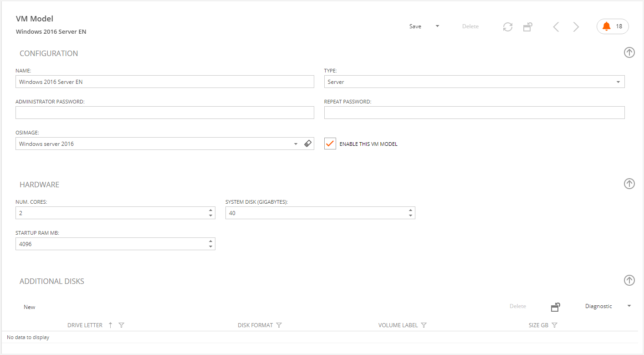
Task: Decrease Num. Cores value
Action: click(x=210, y=216)
